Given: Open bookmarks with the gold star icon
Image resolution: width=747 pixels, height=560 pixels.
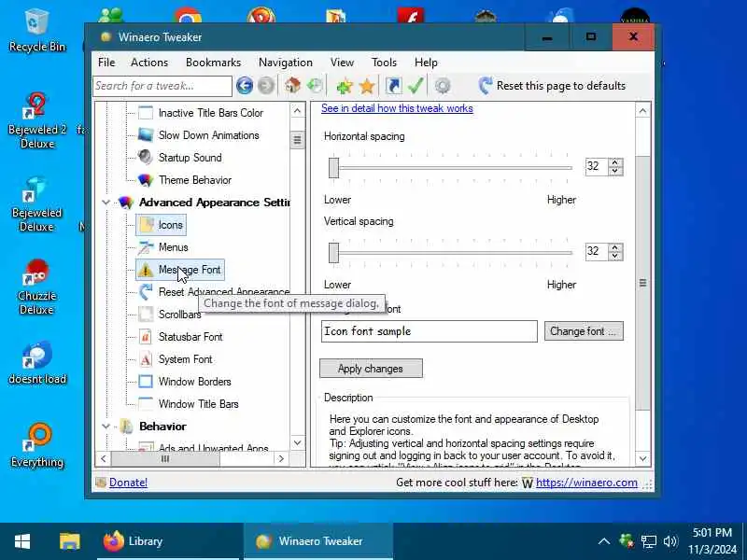Looking at the screenshot, I should click(367, 86).
